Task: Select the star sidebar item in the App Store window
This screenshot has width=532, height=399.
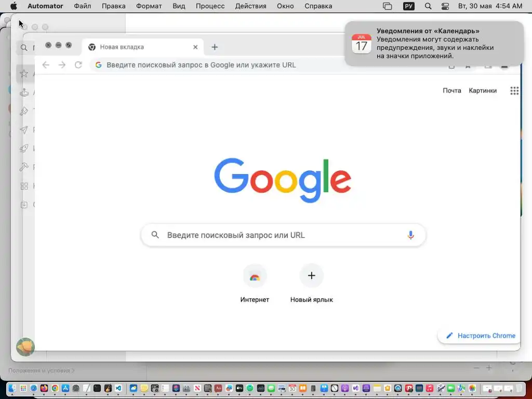Action: 24,74
